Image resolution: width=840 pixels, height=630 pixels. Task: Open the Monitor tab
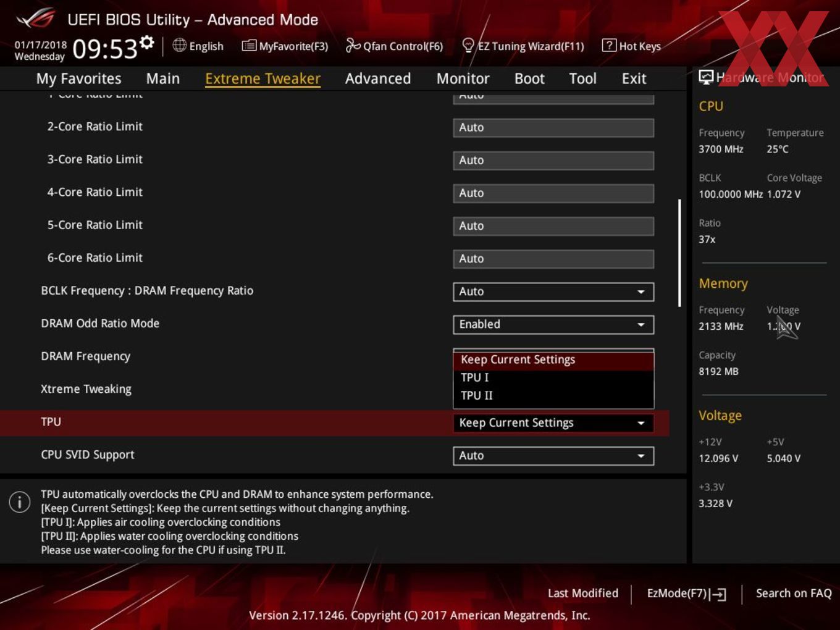click(x=463, y=78)
